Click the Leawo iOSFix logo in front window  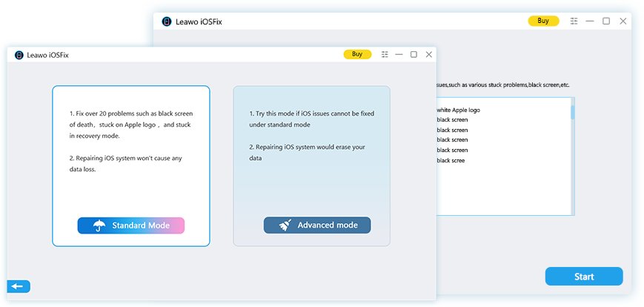pyautogui.click(x=19, y=55)
